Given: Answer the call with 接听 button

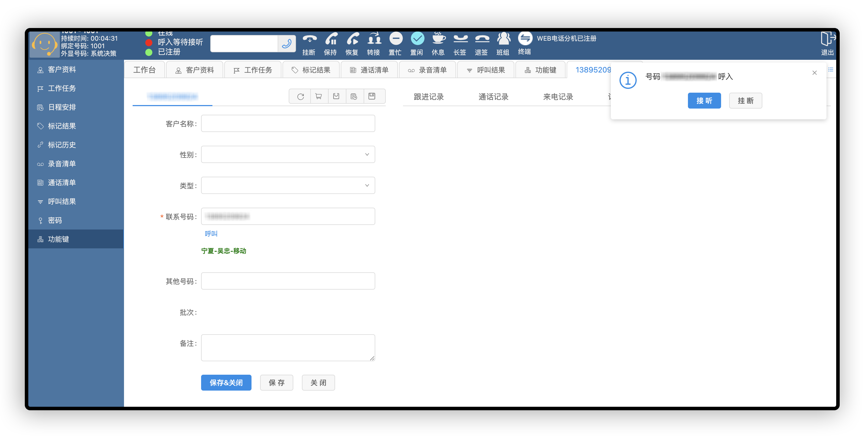Looking at the screenshot, I should pyautogui.click(x=704, y=101).
